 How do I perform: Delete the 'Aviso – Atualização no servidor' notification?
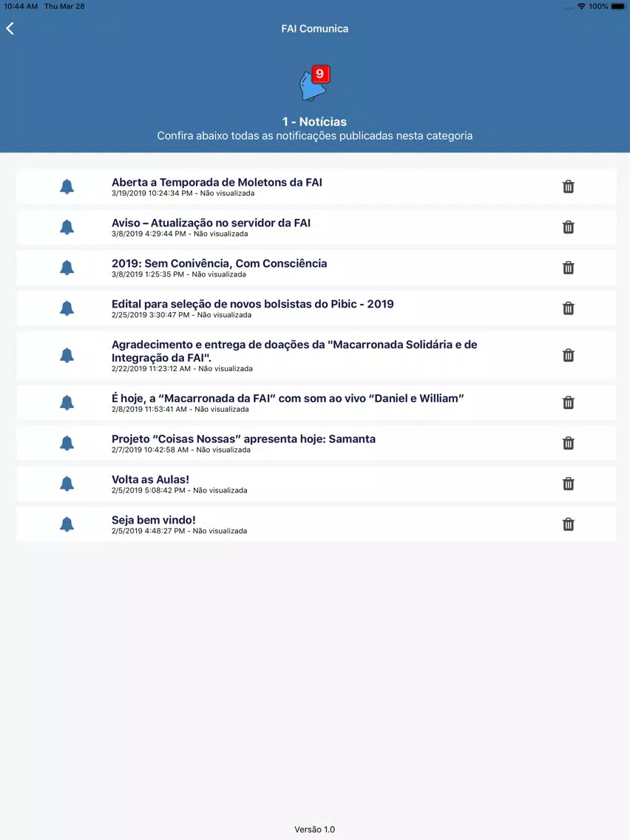[568, 227]
